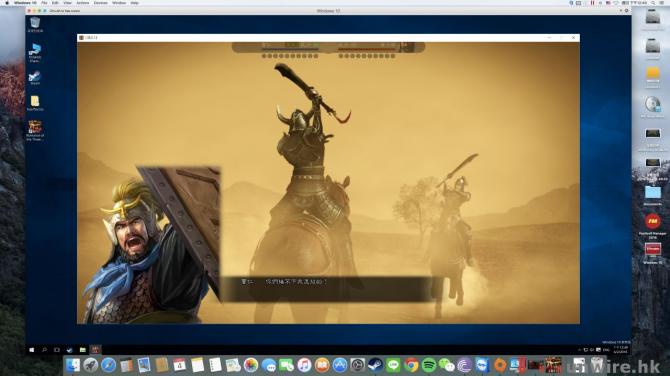Open Spotify from the dock
Screen dimensions: 670x376
(429, 365)
